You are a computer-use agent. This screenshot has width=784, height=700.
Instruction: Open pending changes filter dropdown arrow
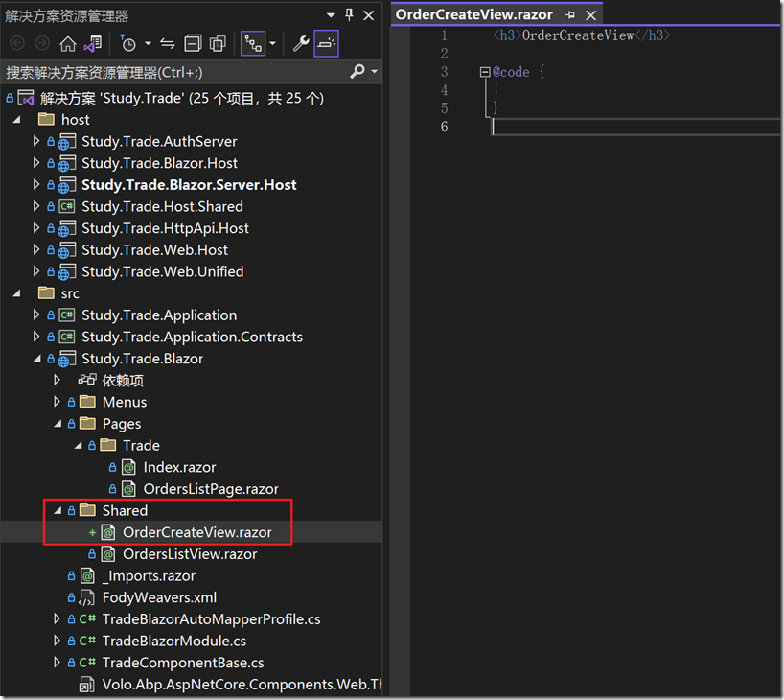pyautogui.click(x=148, y=44)
